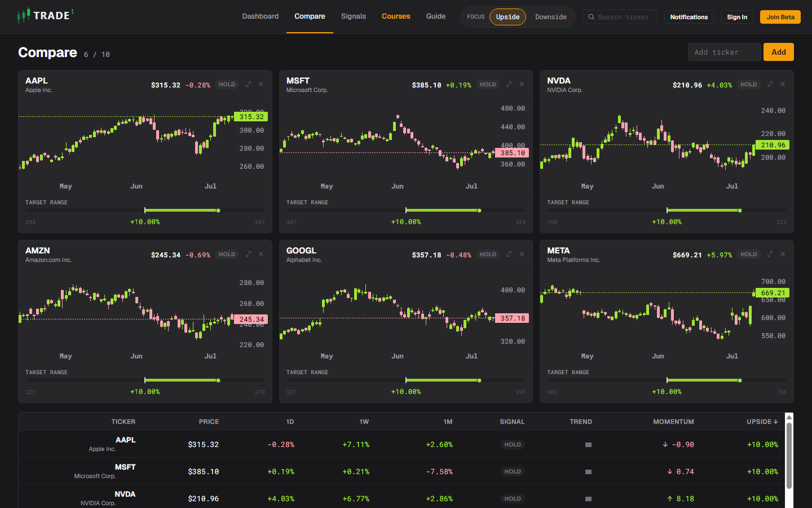Expand the MSFT chart card
The width and height of the screenshot is (812, 508).
pyautogui.click(x=509, y=84)
